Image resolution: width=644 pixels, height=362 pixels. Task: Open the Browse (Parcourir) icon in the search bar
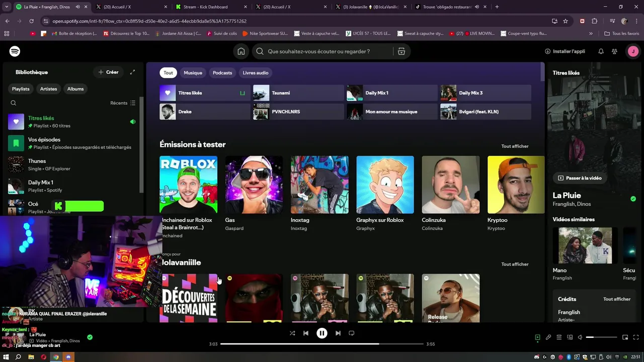401,51
